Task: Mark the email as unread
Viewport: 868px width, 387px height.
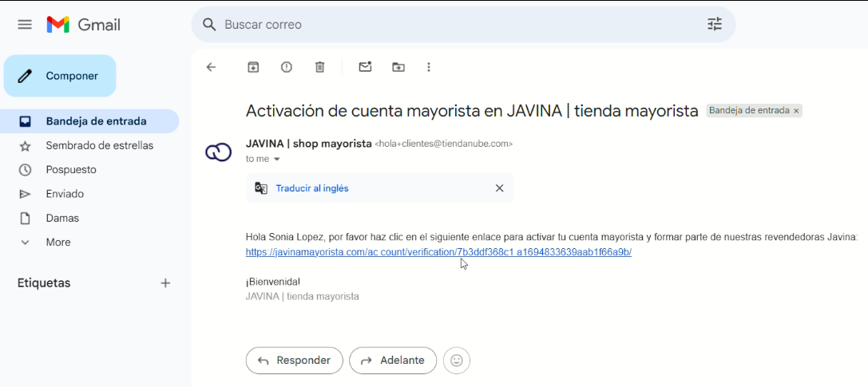Action: pyautogui.click(x=365, y=67)
